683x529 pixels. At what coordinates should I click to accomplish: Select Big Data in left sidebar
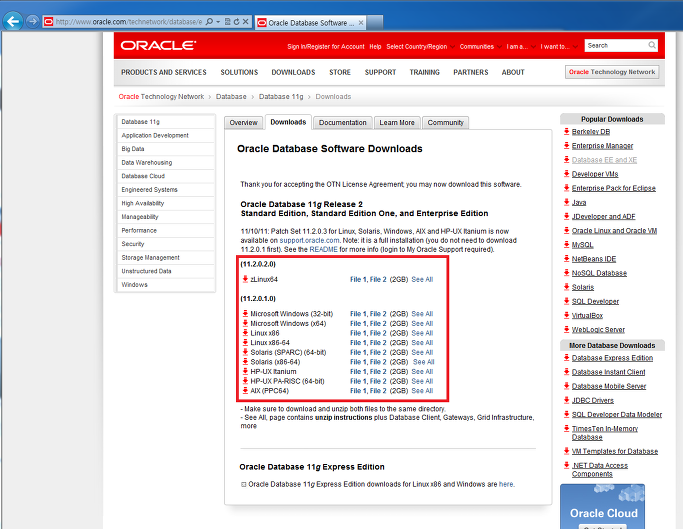pyautogui.click(x=166, y=149)
